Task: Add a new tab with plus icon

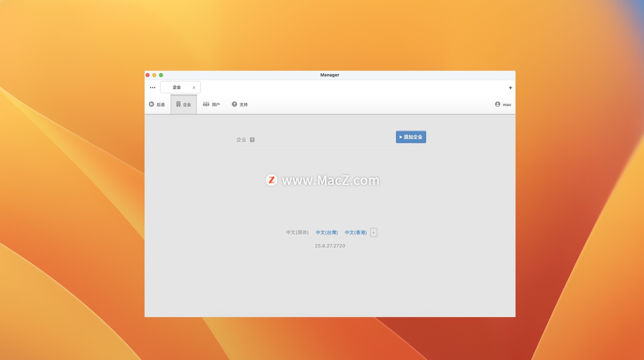Action: pyautogui.click(x=510, y=87)
